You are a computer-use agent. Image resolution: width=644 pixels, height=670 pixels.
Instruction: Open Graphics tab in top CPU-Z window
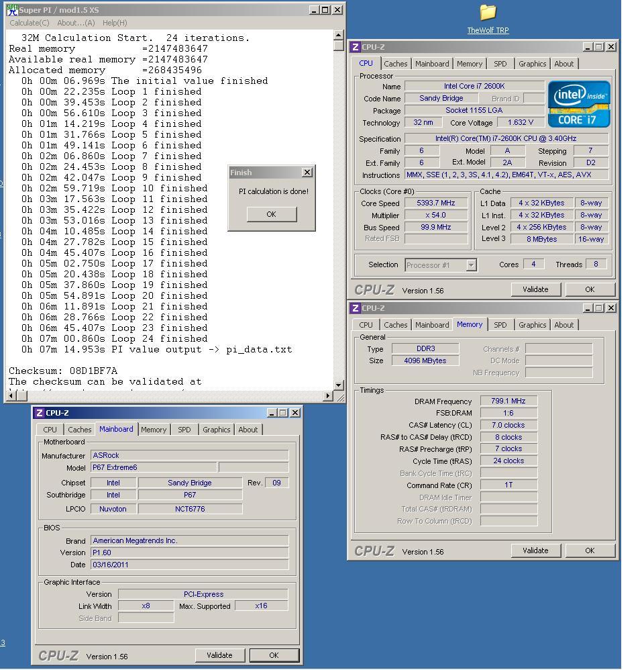click(532, 64)
